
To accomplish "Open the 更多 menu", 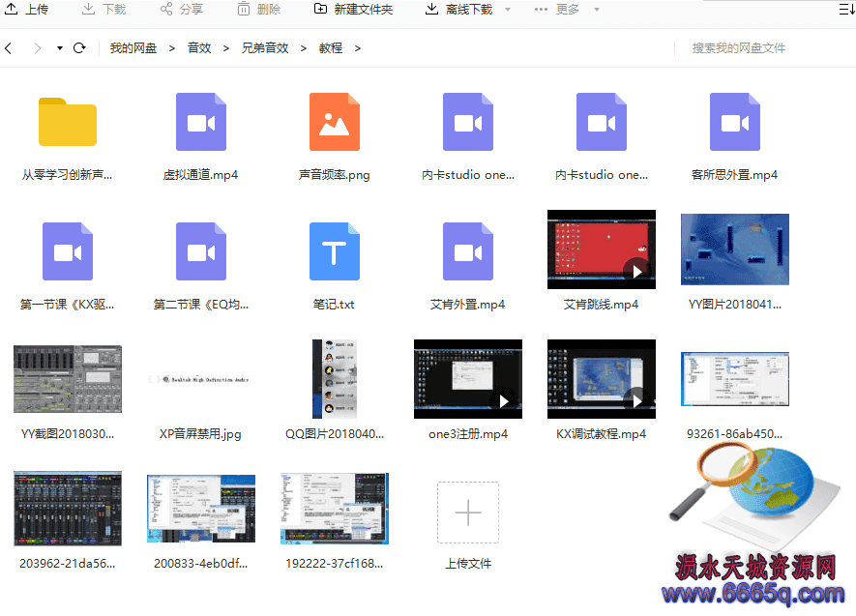I will tap(557, 10).
